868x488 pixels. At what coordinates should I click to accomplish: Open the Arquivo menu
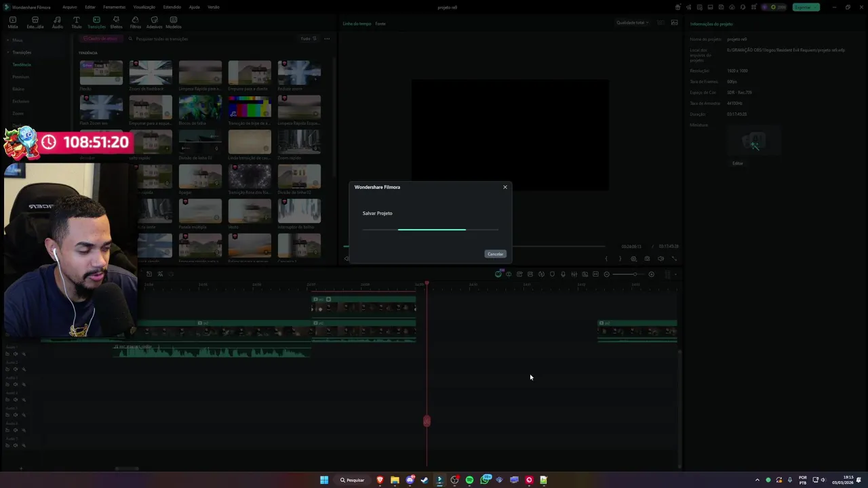[x=69, y=7]
